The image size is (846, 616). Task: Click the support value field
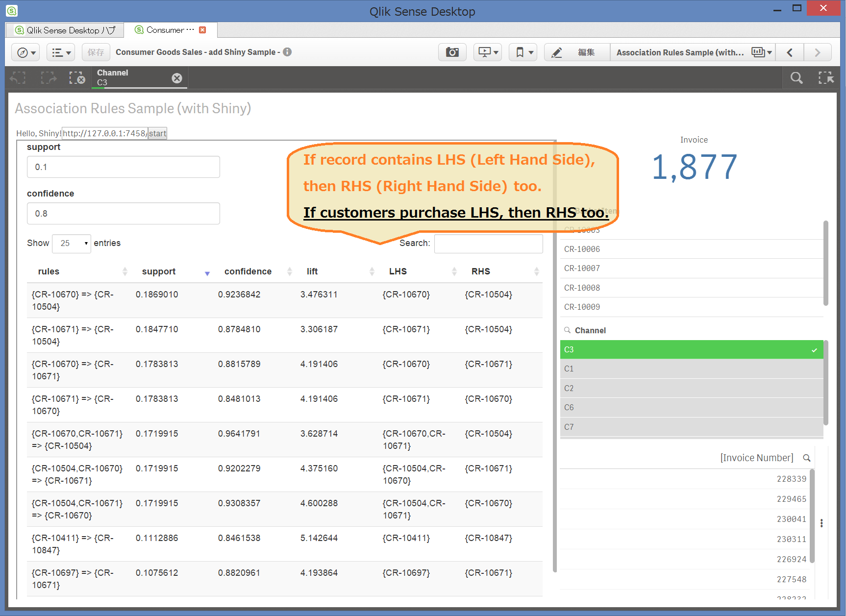click(124, 167)
